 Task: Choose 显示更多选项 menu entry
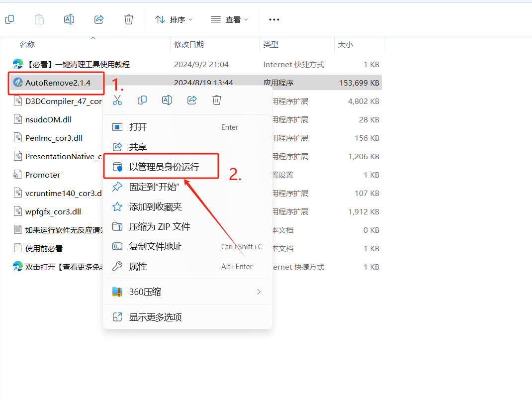pos(187,317)
